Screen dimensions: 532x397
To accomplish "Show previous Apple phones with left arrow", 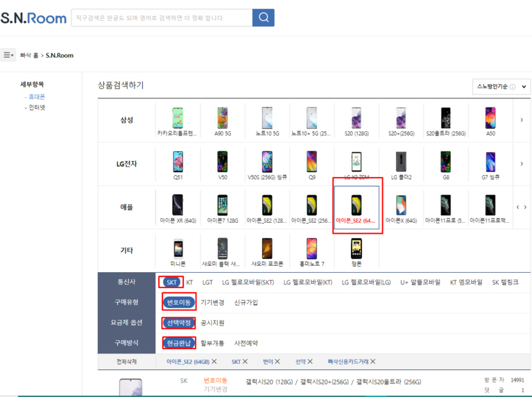I will pyautogui.click(x=517, y=207).
